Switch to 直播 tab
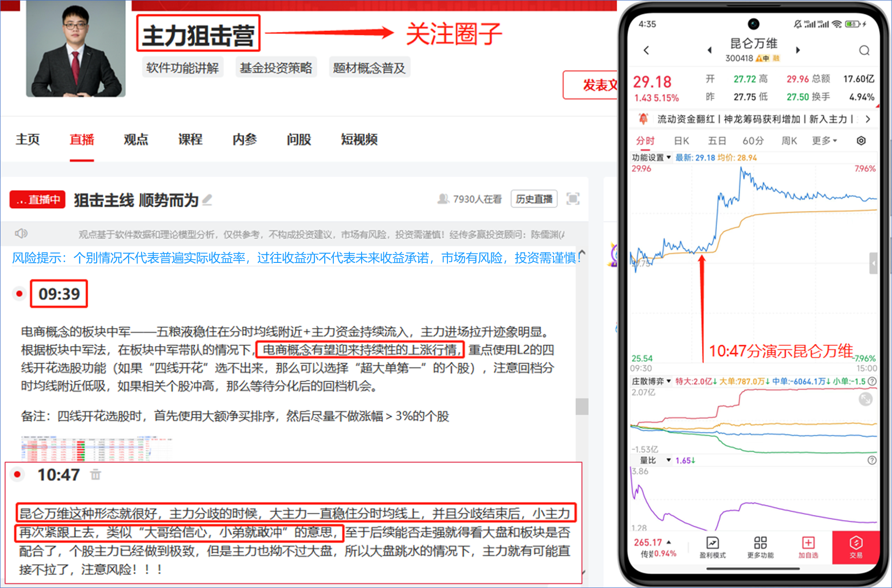 coord(82,139)
